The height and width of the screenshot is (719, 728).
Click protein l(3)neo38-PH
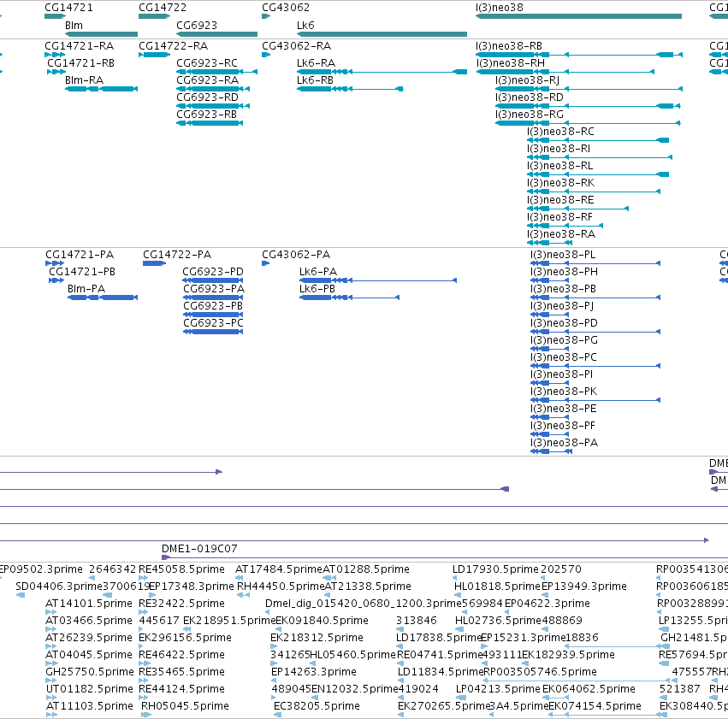[550, 280]
